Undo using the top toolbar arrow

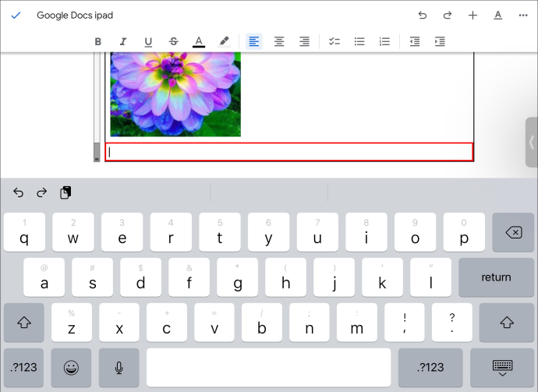423,16
